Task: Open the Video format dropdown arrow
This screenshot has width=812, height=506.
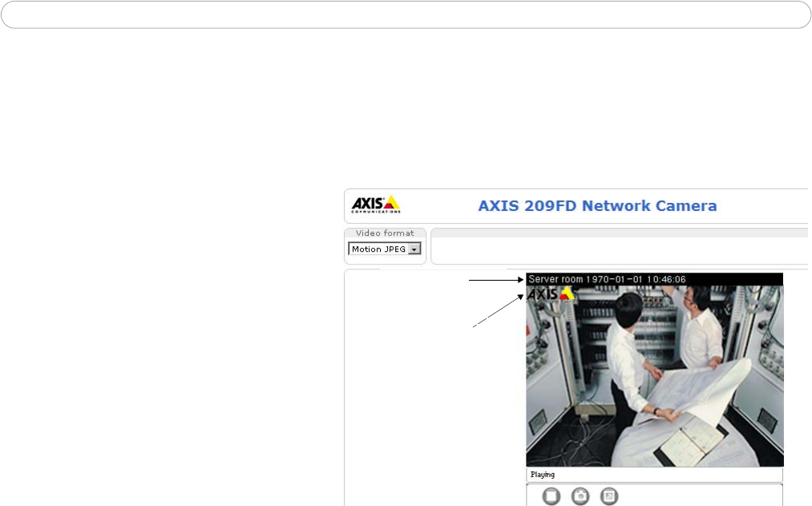Action: tap(414, 249)
